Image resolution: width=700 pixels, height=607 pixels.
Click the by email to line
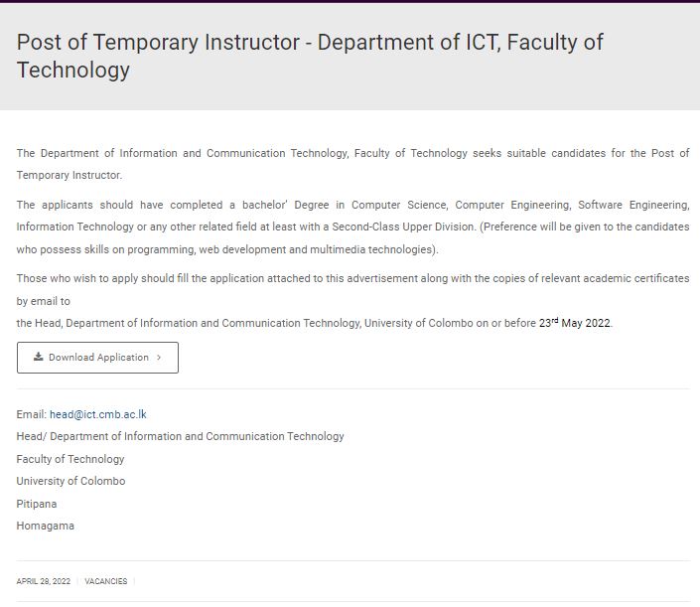[x=44, y=301]
